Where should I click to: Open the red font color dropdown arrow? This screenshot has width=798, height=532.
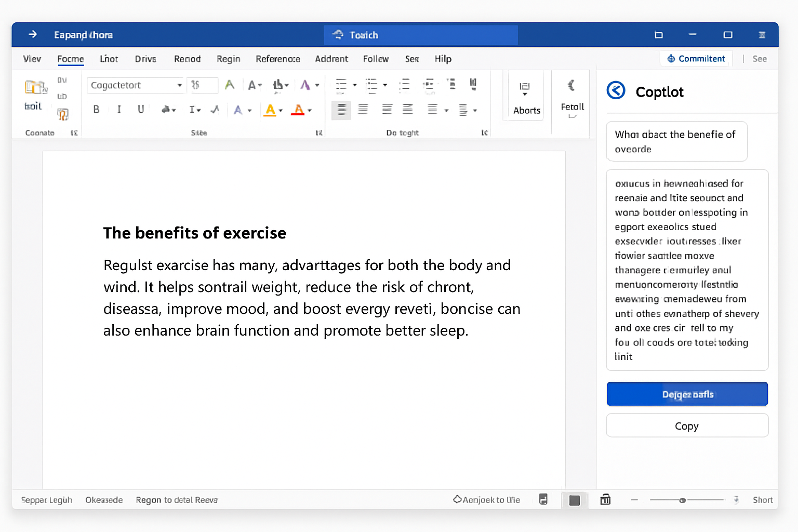pos(310,110)
